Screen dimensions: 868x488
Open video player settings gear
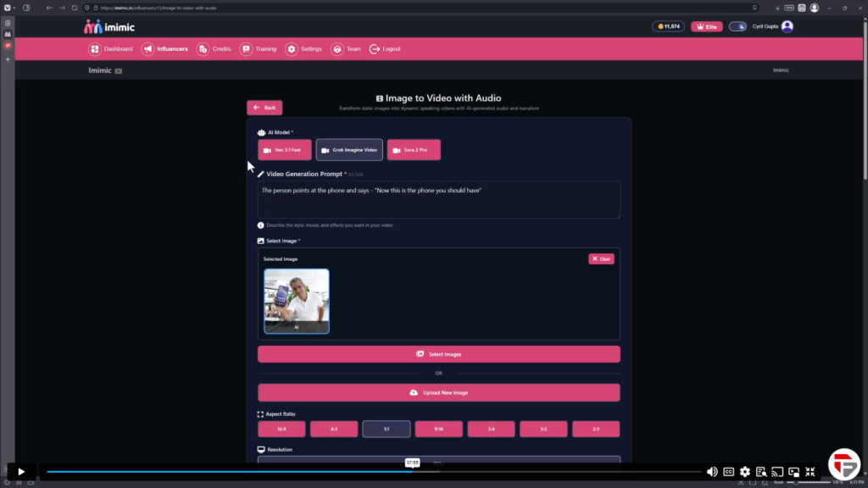(744, 472)
